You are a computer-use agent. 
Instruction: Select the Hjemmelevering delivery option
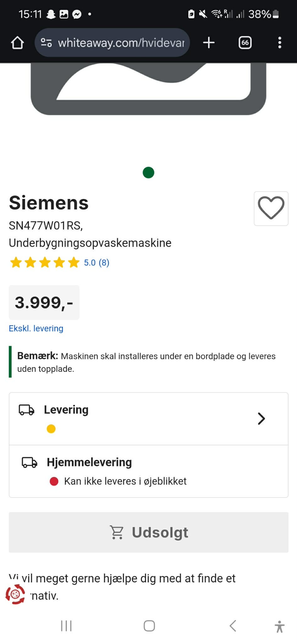[x=148, y=471]
